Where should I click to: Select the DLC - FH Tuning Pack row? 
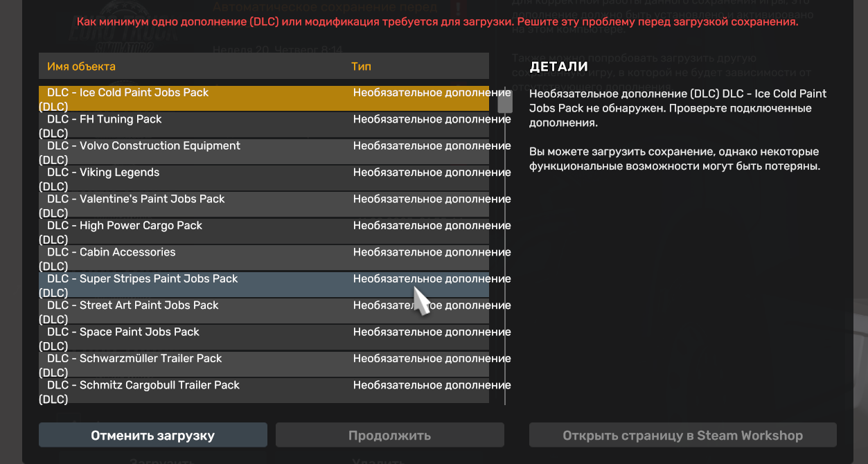point(264,125)
